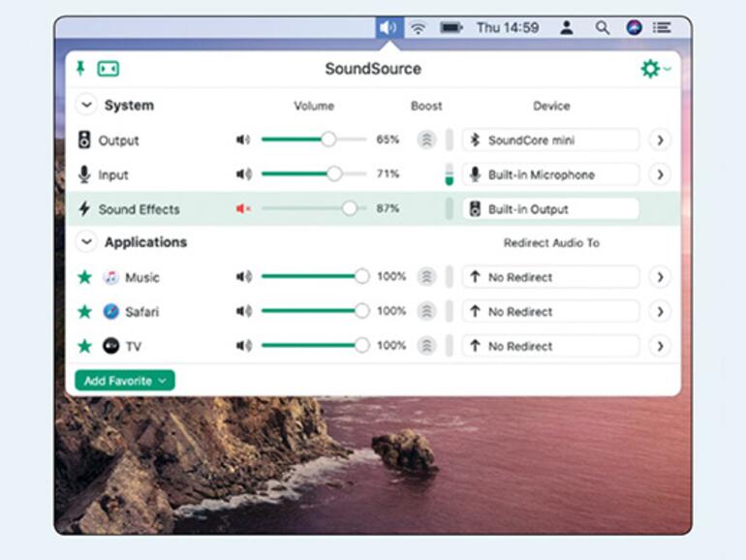Open the SoundCore mini device dropdown
The height and width of the screenshot is (560, 746).
click(x=550, y=140)
